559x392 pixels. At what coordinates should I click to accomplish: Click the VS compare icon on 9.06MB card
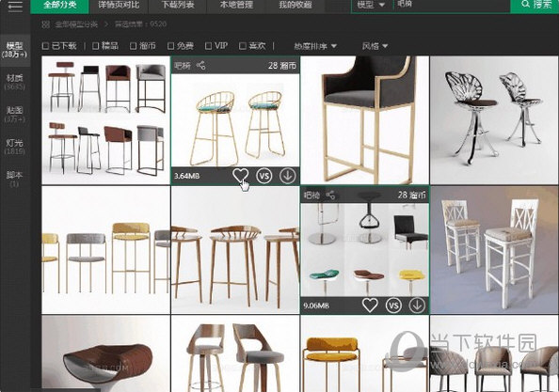[393, 306]
